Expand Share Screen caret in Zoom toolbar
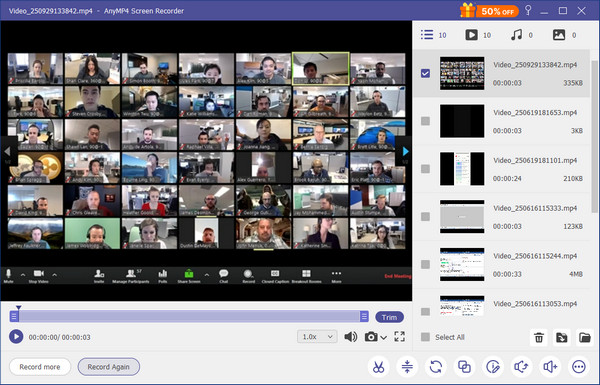The width and height of the screenshot is (600, 385). [207, 275]
